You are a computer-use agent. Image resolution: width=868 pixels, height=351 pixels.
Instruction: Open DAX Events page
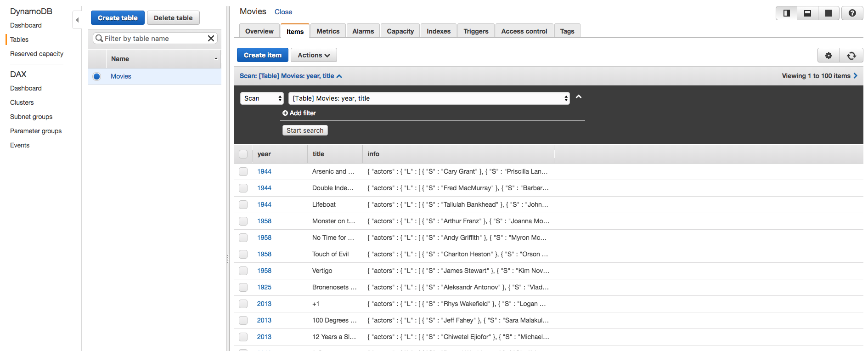[20, 145]
